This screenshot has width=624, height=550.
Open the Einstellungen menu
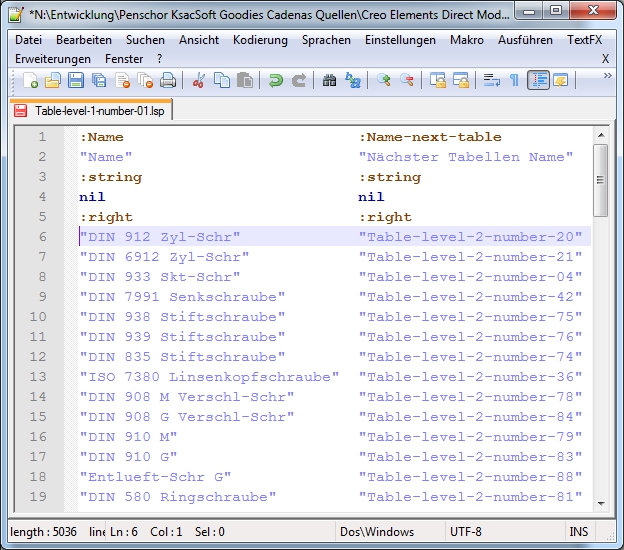400,40
